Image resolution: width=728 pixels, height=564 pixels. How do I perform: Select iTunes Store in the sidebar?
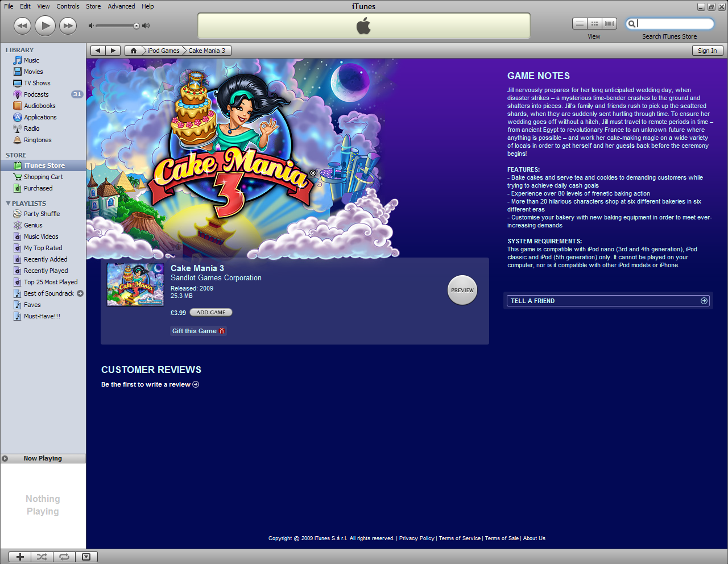pyautogui.click(x=43, y=165)
